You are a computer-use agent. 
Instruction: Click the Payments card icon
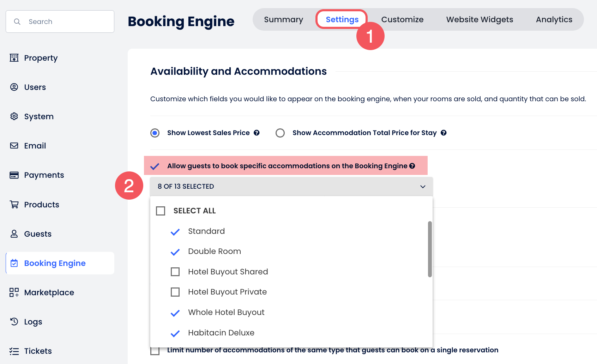coord(14,175)
